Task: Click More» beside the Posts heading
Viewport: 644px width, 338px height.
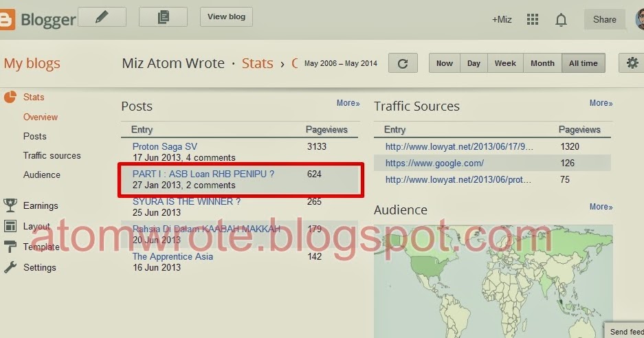Action: point(348,103)
